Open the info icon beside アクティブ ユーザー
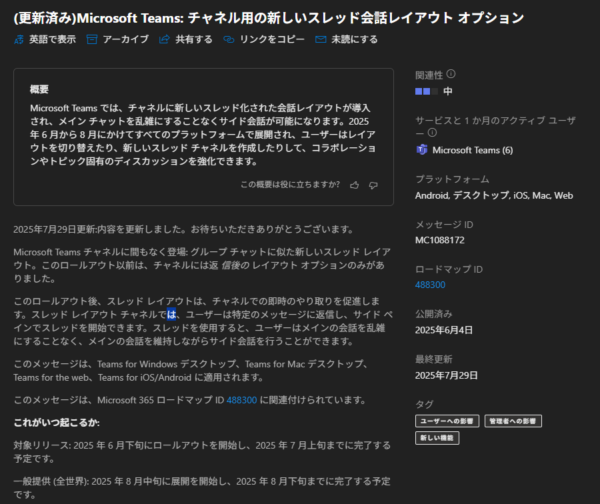 432,133
